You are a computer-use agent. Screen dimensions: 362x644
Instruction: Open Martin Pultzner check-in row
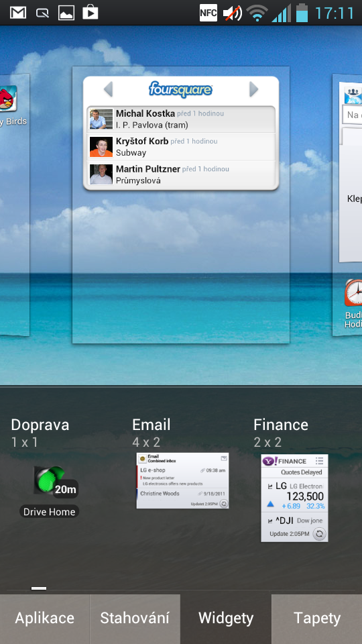pyautogui.click(x=181, y=174)
